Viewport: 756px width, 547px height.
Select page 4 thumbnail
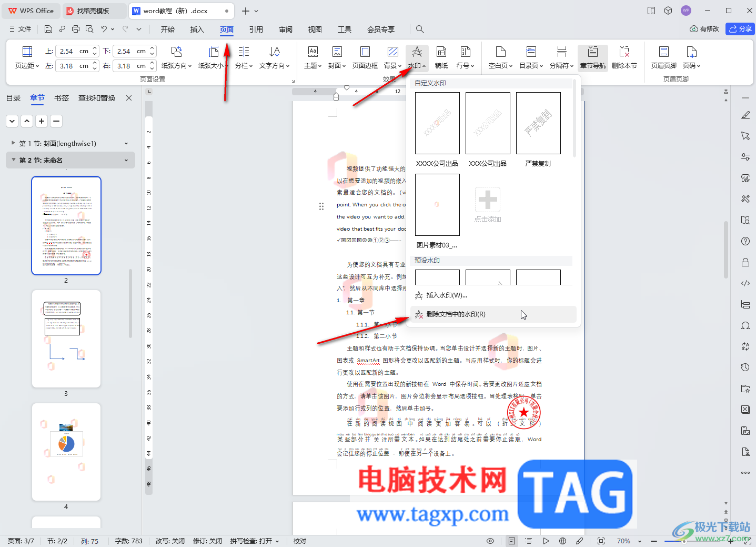click(66, 452)
